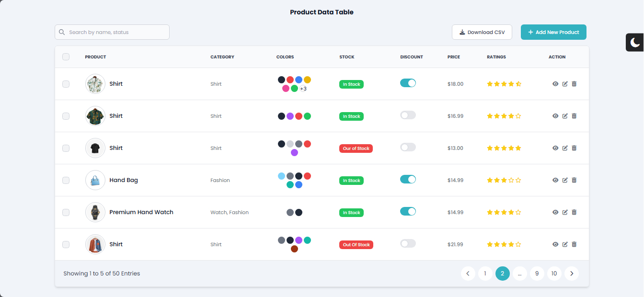The height and width of the screenshot is (297, 644).
Task: Click the Download CSV button
Action: pyautogui.click(x=482, y=32)
